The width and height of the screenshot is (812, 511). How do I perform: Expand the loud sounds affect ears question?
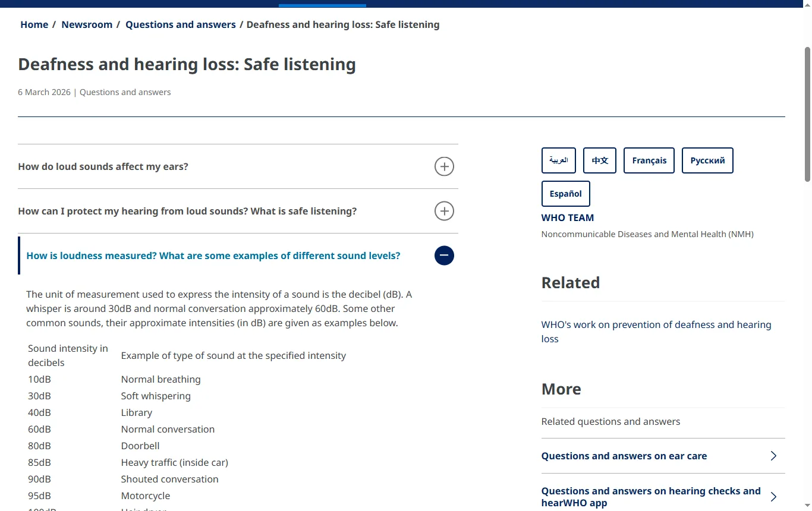(444, 166)
